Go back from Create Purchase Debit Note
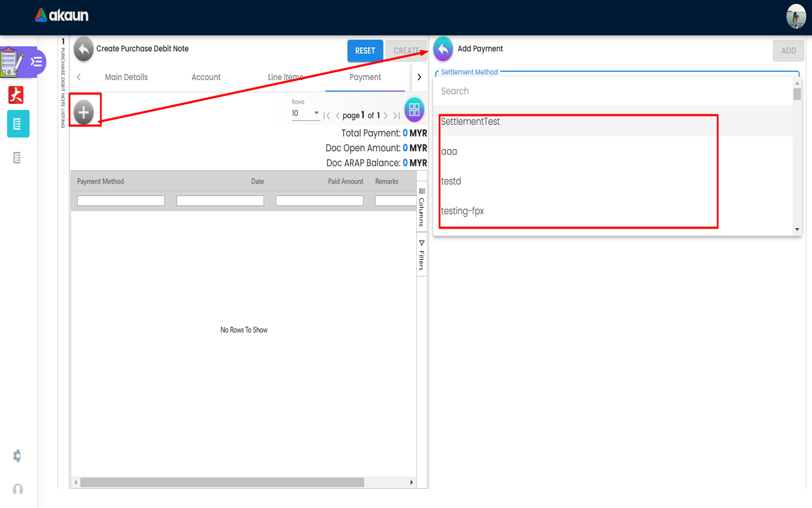This screenshot has width=812, height=508. [83, 49]
